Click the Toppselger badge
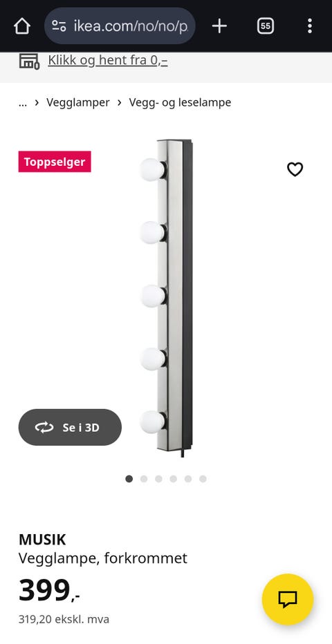The width and height of the screenshot is (332, 644). click(x=55, y=162)
